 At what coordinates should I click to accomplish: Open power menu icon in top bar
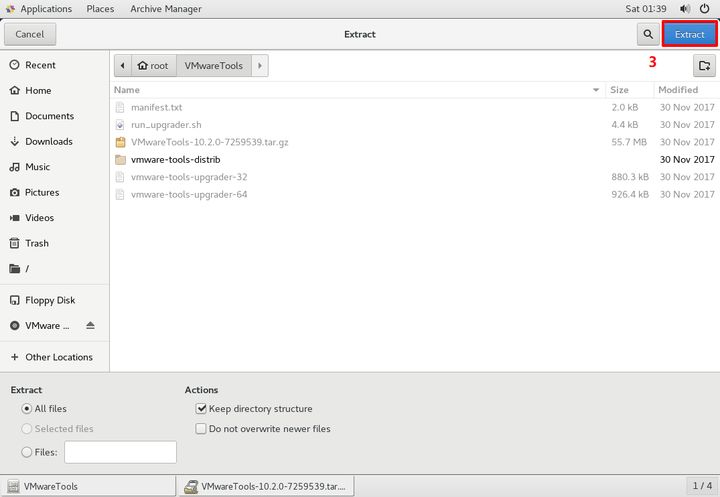(x=704, y=9)
